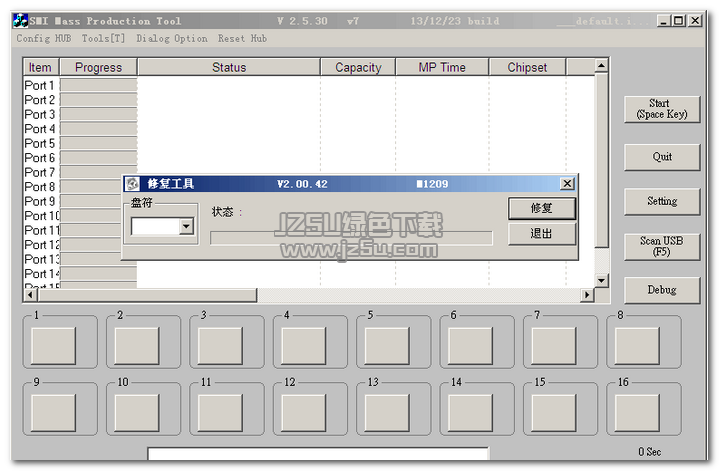The width and height of the screenshot is (719, 471).
Task: Click Scan USB (F5) button
Action: [x=662, y=247]
